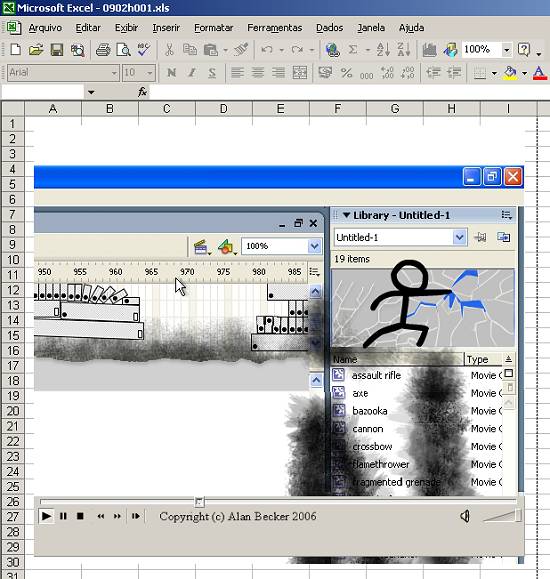Click the AutoSum sigma icon
The width and height of the screenshot is (550, 579).
point(353,49)
